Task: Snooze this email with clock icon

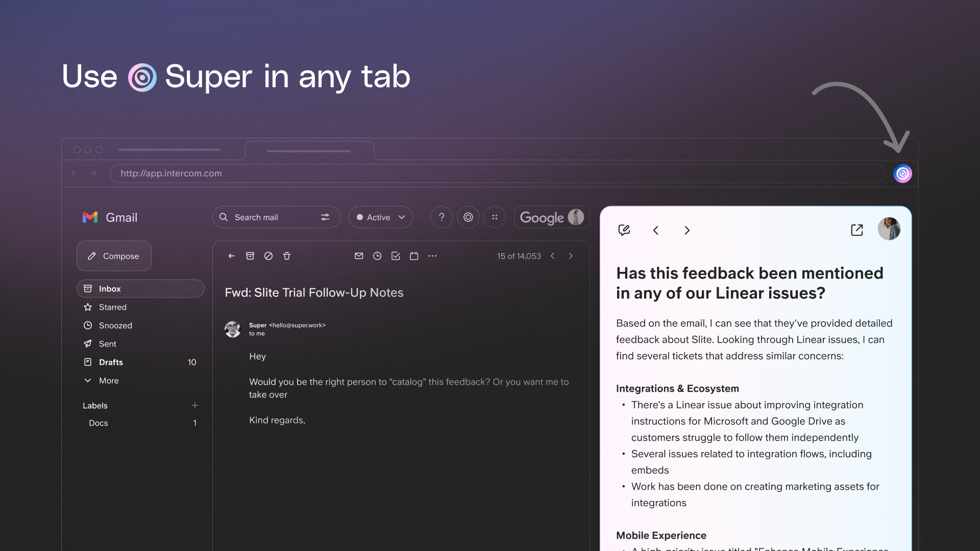Action: coord(377,256)
